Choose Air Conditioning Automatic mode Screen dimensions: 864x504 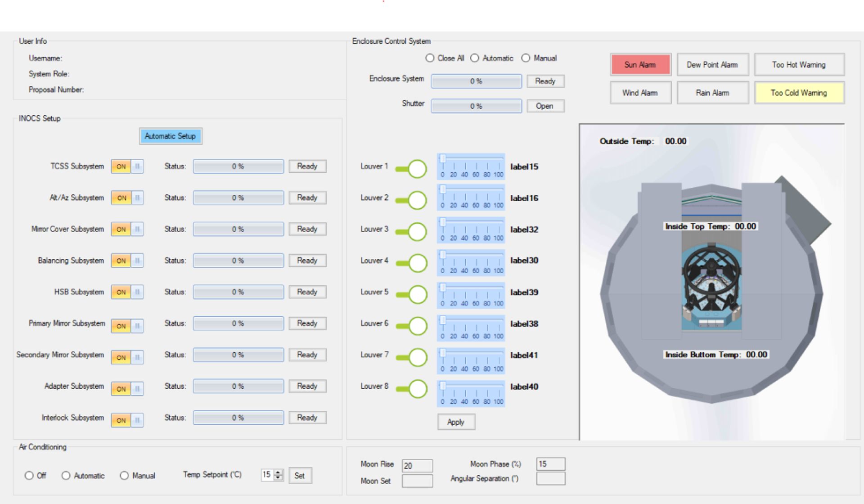[66, 476]
